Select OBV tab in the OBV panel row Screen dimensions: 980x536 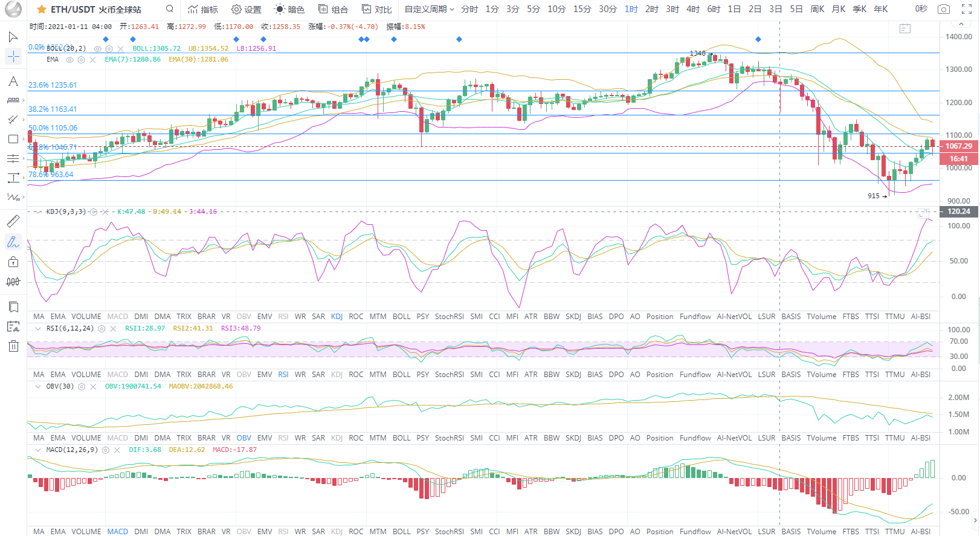tap(244, 438)
